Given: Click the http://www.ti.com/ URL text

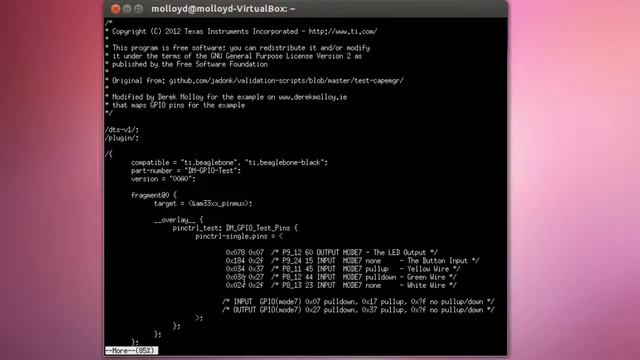Looking at the screenshot, I should (x=342, y=31).
